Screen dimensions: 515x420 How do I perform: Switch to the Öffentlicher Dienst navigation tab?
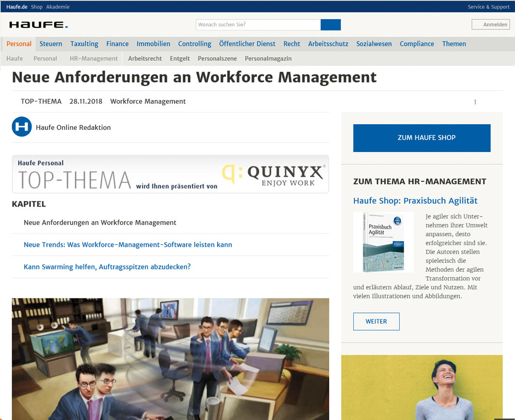point(247,44)
